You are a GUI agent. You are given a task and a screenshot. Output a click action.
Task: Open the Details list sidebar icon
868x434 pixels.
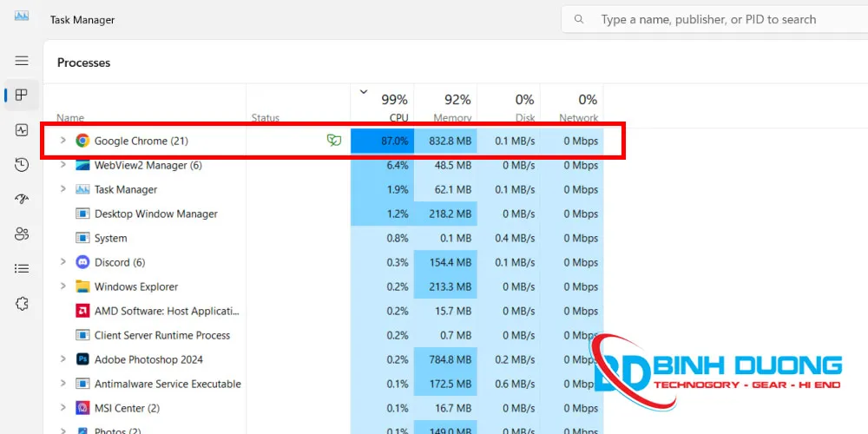(x=22, y=268)
